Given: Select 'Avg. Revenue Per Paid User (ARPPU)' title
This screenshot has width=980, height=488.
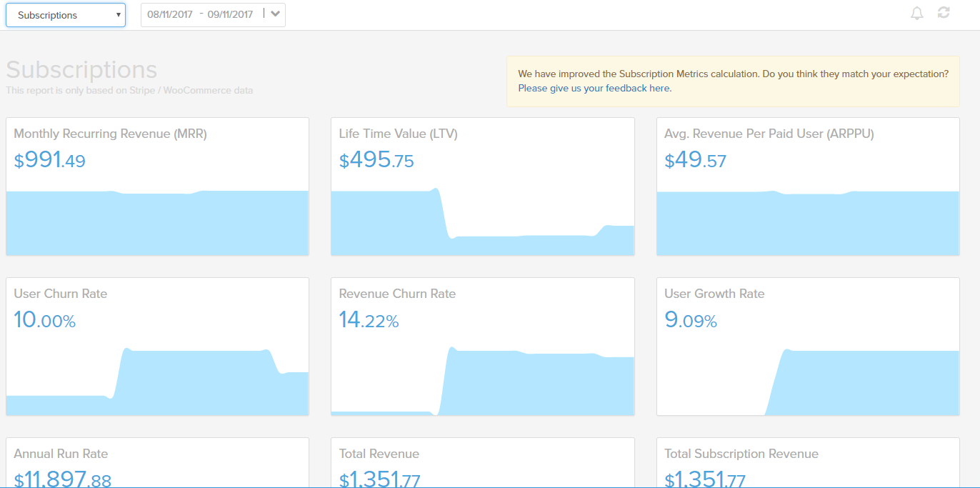Looking at the screenshot, I should pyautogui.click(x=769, y=134).
